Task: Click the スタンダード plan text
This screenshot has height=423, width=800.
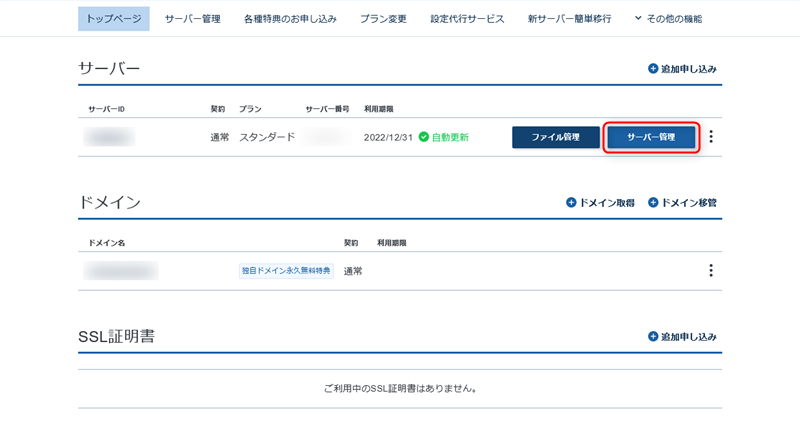Action: pyautogui.click(x=267, y=137)
